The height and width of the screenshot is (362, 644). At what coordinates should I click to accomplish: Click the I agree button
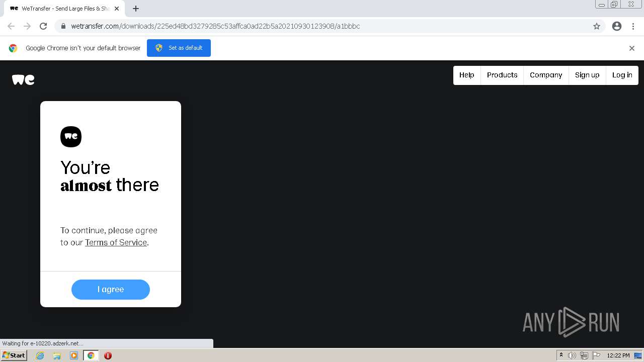pos(111,290)
